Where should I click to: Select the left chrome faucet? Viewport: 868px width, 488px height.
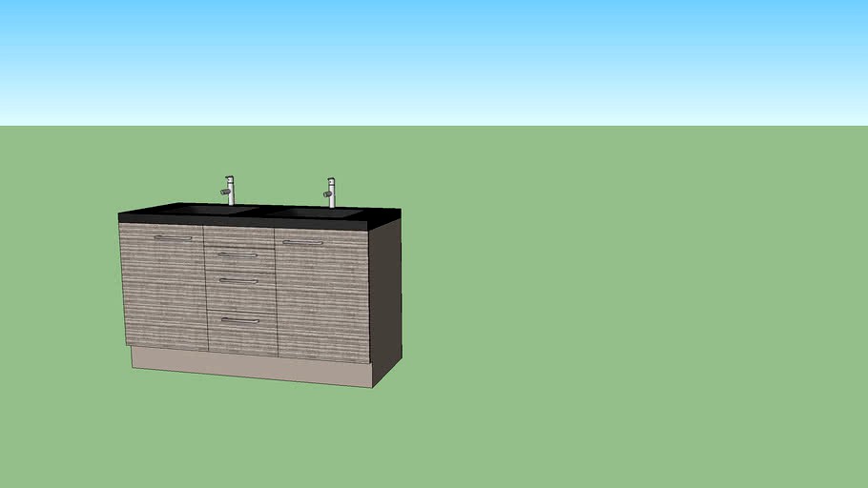pos(230,191)
